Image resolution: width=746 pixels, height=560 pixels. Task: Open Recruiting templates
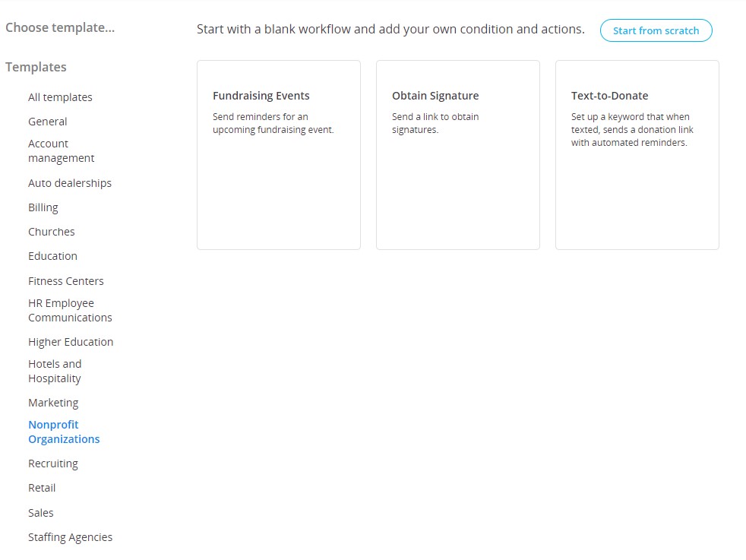[x=52, y=464]
